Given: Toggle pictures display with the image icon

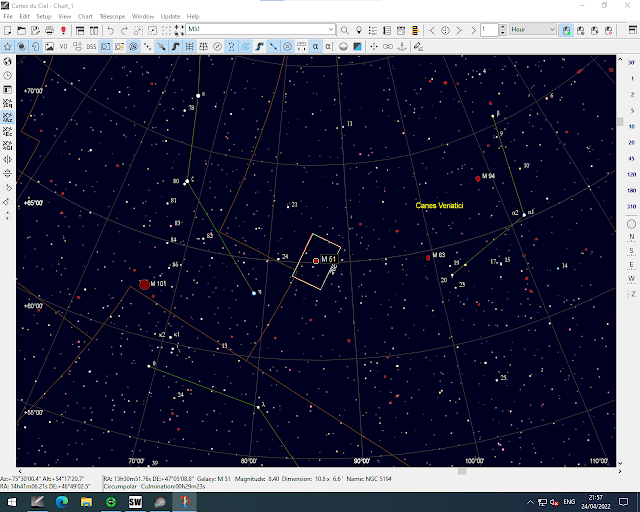Looking at the screenshot, I should click(x=49, y=47).
